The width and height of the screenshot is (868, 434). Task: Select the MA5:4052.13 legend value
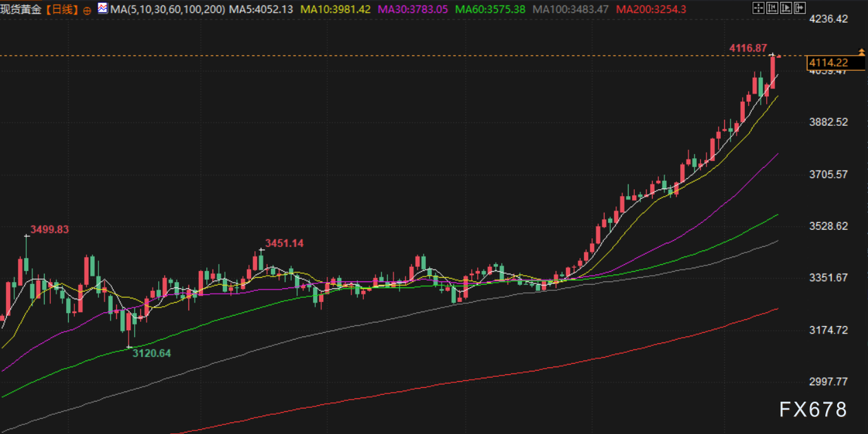(x=261, y=10)
